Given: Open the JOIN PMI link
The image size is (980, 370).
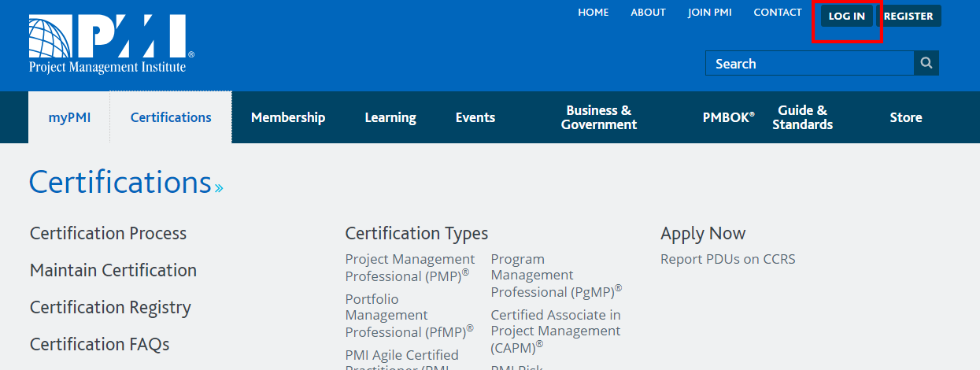Looking at the screenshot, I should pos(710,13).
